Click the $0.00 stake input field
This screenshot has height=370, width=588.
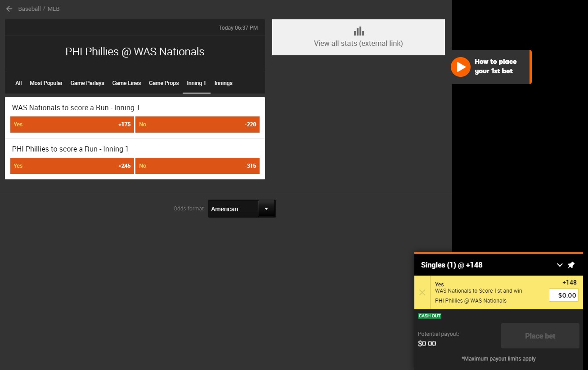[564, 295]
